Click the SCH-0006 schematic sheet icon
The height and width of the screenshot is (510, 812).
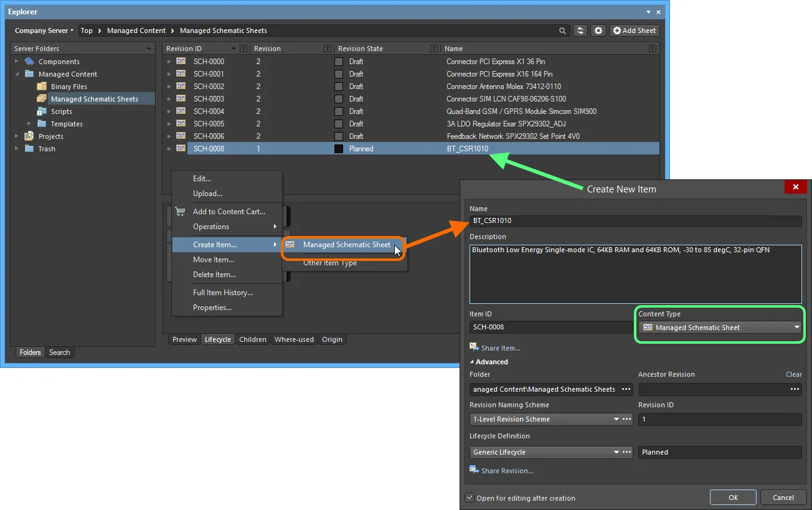(x=181, y=136)
